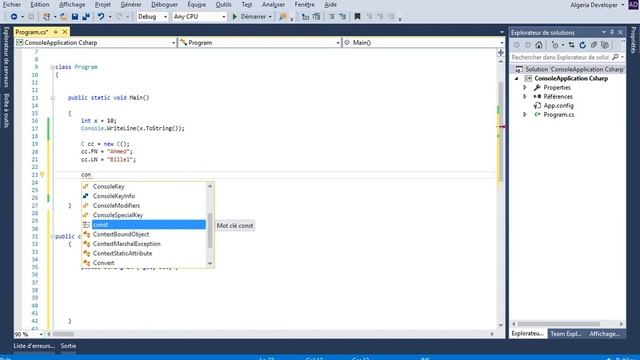Click the show all files icon in Solution Explorer

click(x=605, y=45)
